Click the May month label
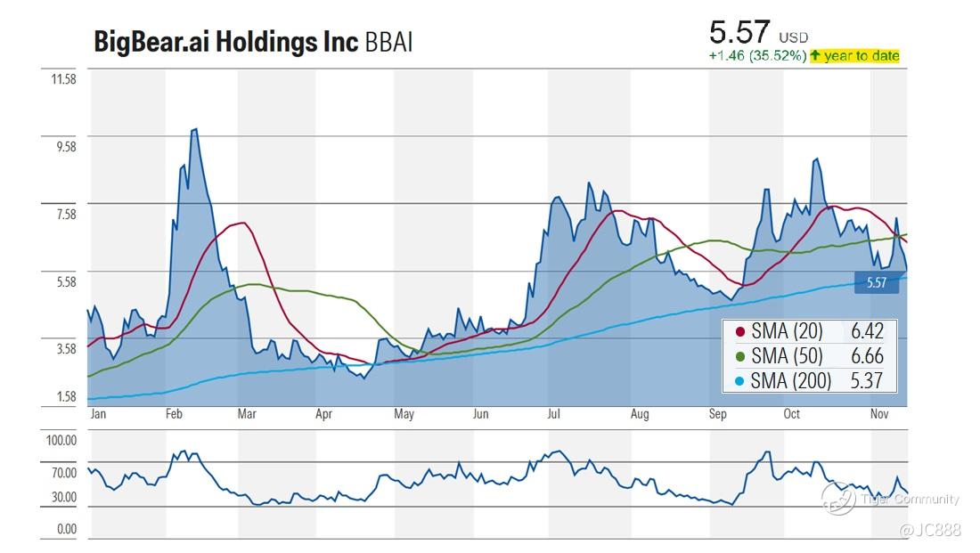 404,414
